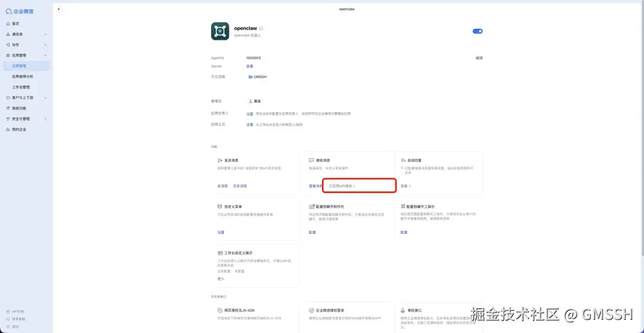Click the home icon beside 首页
Viewport: 644px width, 333px height.
click(8, 24)
